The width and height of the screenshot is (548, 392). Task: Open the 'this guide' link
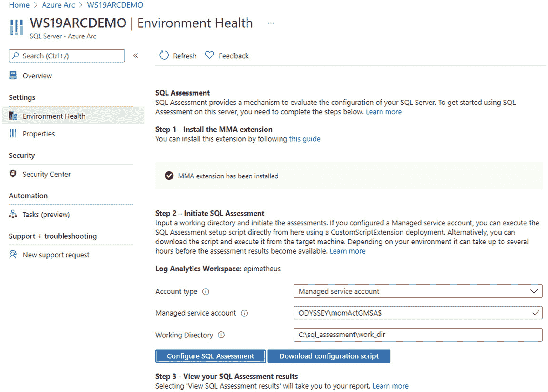304,139
